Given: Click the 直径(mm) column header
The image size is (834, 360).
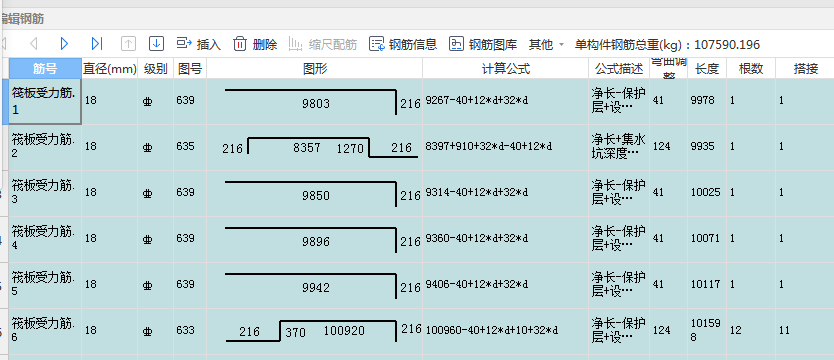Looking at the screenshot, I should tap(110, 69).
